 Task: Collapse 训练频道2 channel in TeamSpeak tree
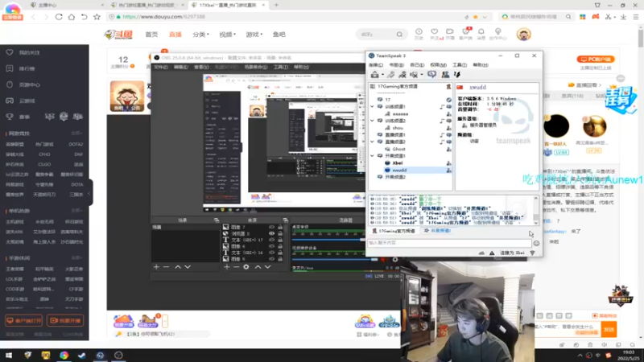[x=373, y=121]
